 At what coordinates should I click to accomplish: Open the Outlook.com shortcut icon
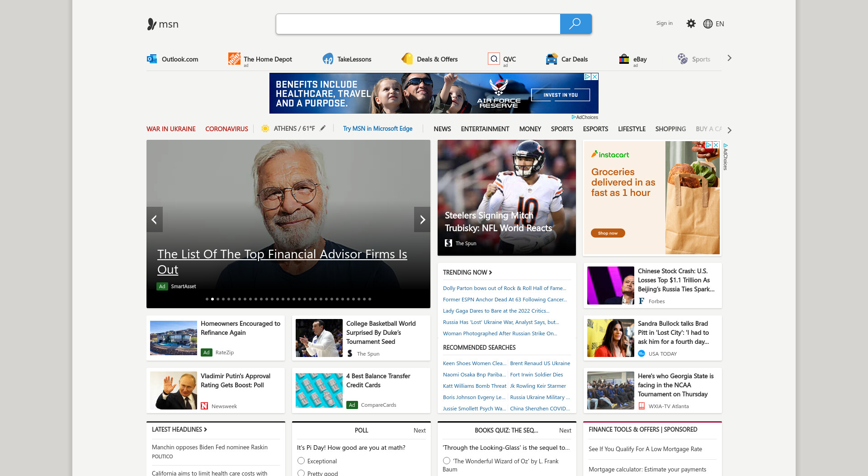[x=152, y=59]
